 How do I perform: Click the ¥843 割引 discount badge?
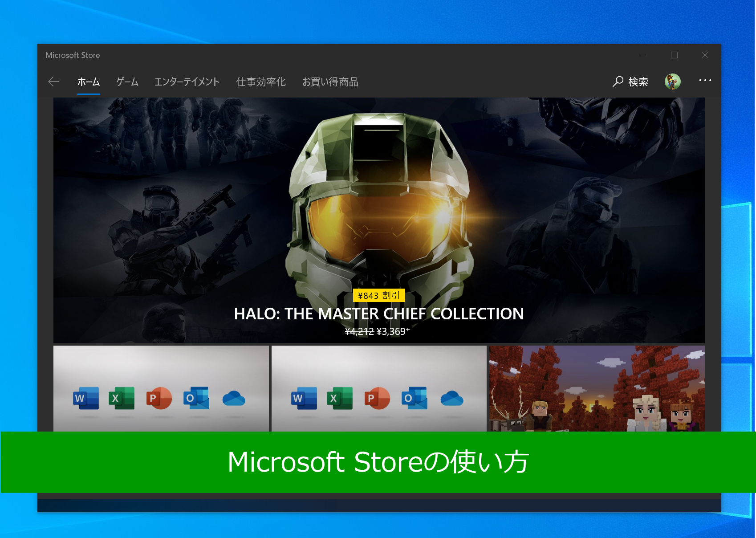click(379, 295)
